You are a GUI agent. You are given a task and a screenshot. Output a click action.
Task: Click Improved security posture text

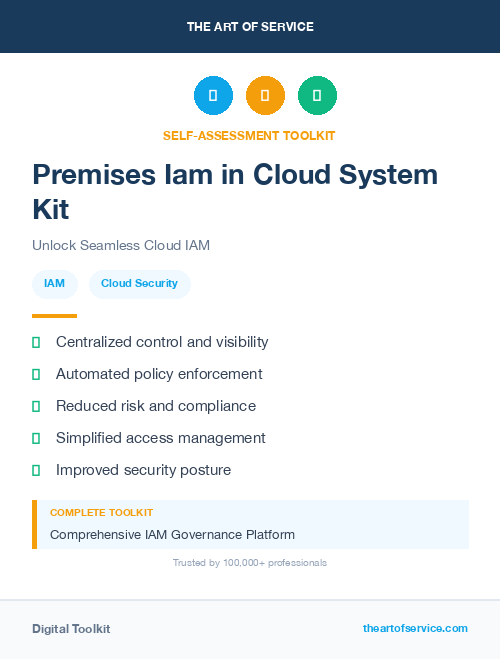[144, 470]
